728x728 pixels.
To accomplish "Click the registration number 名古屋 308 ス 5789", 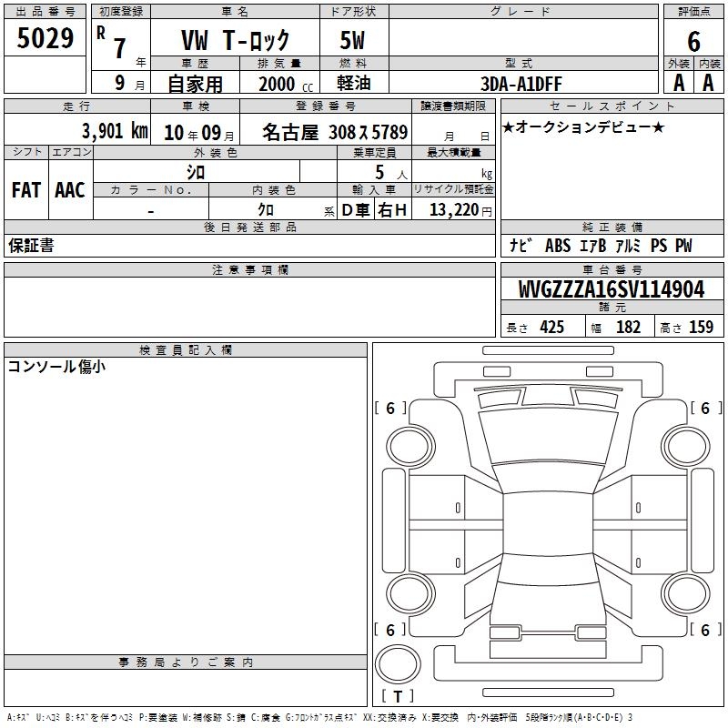I will (335, 132).
